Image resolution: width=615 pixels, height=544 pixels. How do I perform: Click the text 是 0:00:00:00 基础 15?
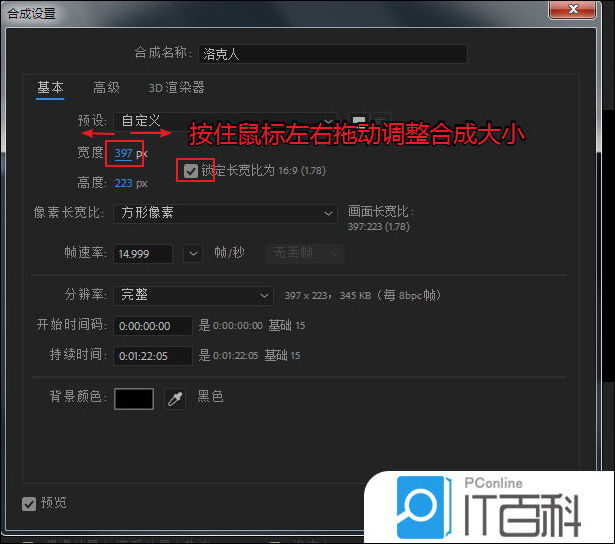252,325
